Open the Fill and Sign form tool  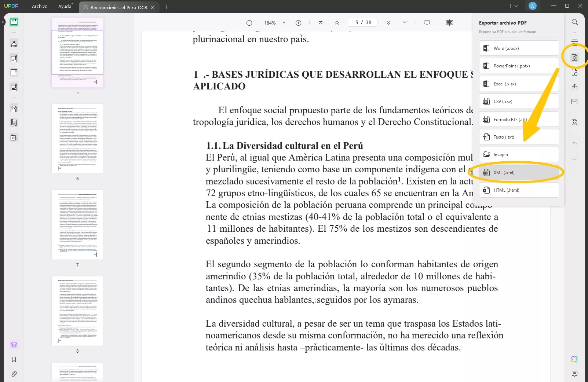(14, 88)
